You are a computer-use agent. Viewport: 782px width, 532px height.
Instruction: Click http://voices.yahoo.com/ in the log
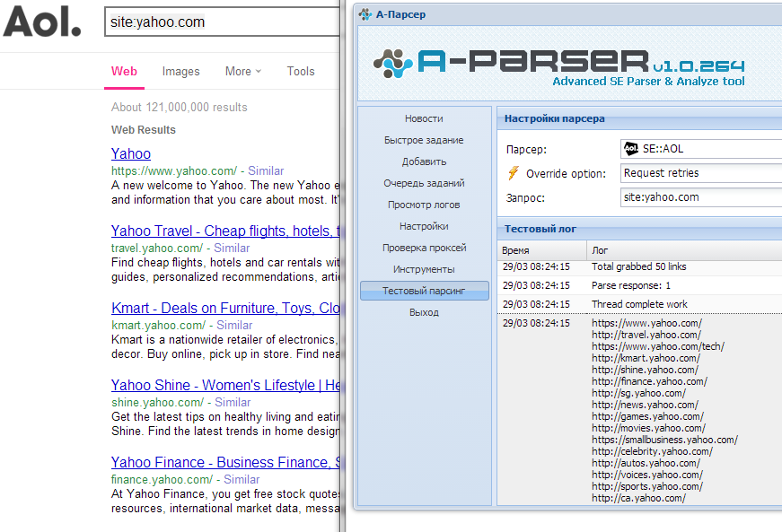click(x=647, y=475)
